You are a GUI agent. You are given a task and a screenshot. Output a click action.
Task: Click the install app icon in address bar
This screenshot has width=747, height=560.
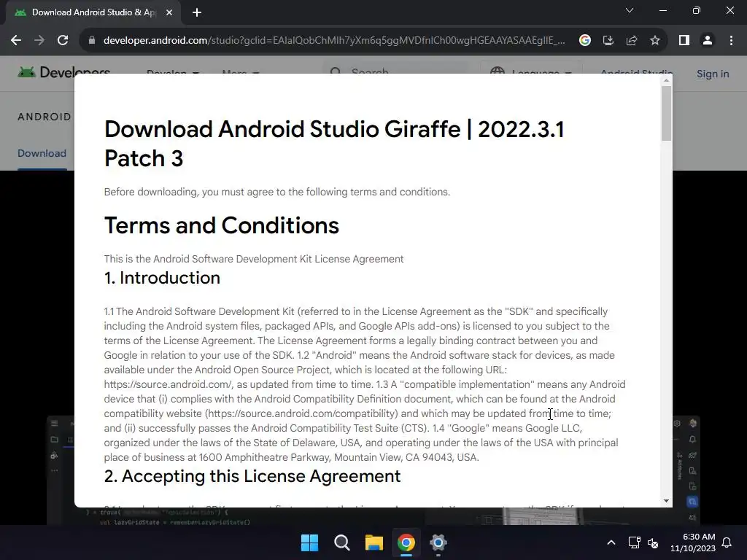point(608,41)
